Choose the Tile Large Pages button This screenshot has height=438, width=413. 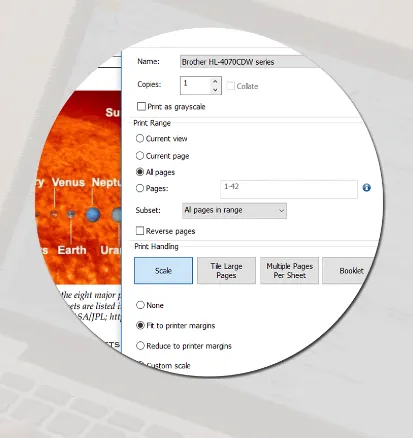pyautogui.click(x=226, y=271)
